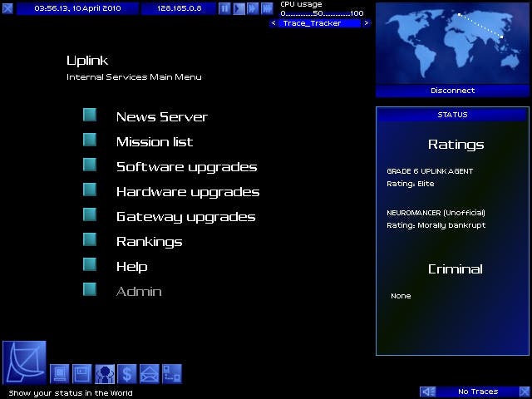Click the Criminal record None entry
The image size is (532, 399).
(x=401, y=296)
